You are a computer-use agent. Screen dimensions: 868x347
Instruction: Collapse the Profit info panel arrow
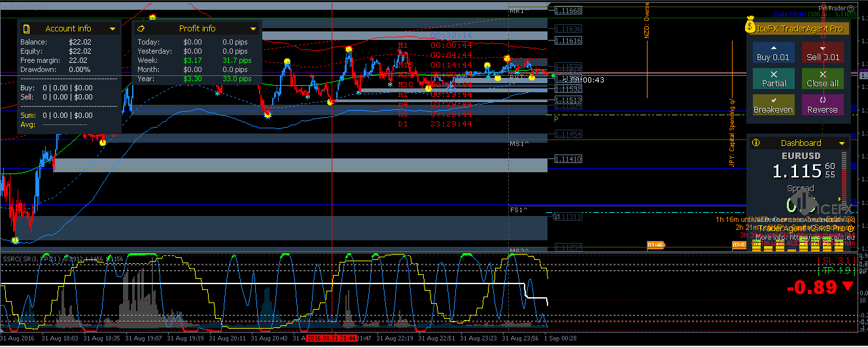coord(252,29)
